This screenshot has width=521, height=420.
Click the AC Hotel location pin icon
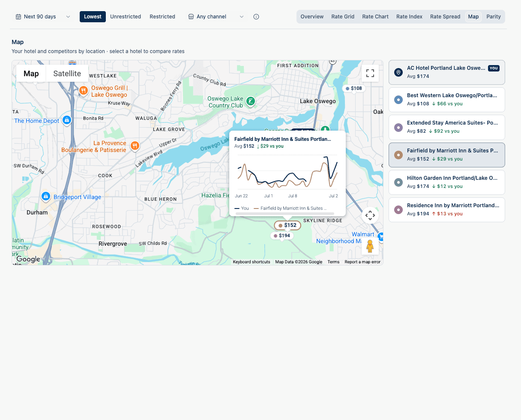[398, 72]
